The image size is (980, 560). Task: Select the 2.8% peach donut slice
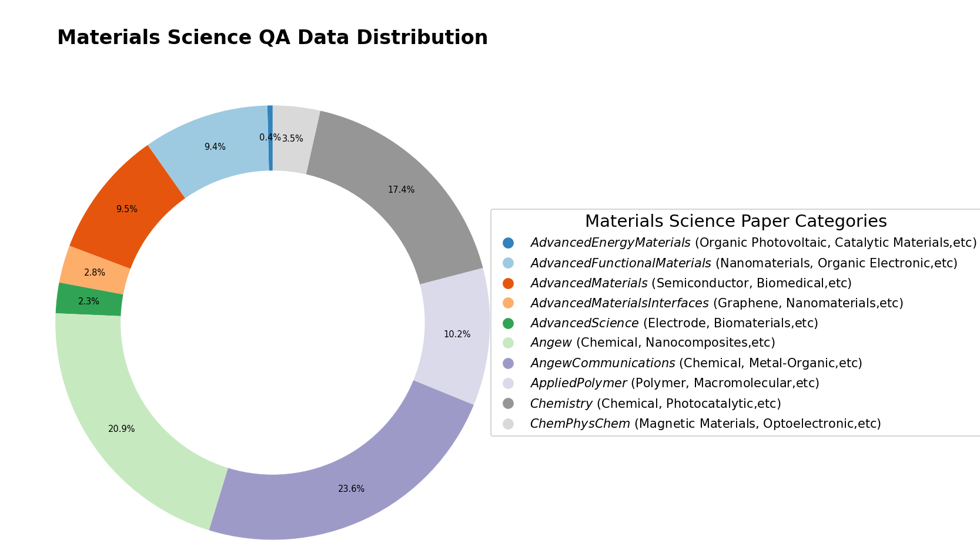(94, 270)
